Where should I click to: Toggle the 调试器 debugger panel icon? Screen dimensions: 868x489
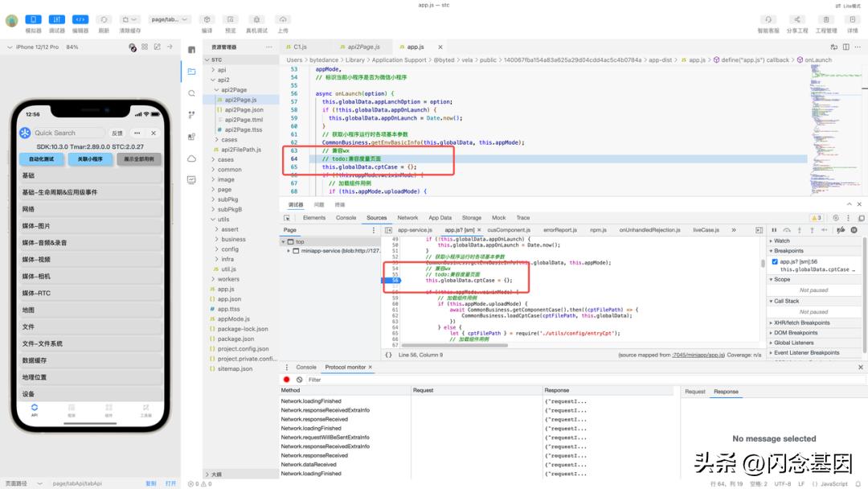click(56, 19)
